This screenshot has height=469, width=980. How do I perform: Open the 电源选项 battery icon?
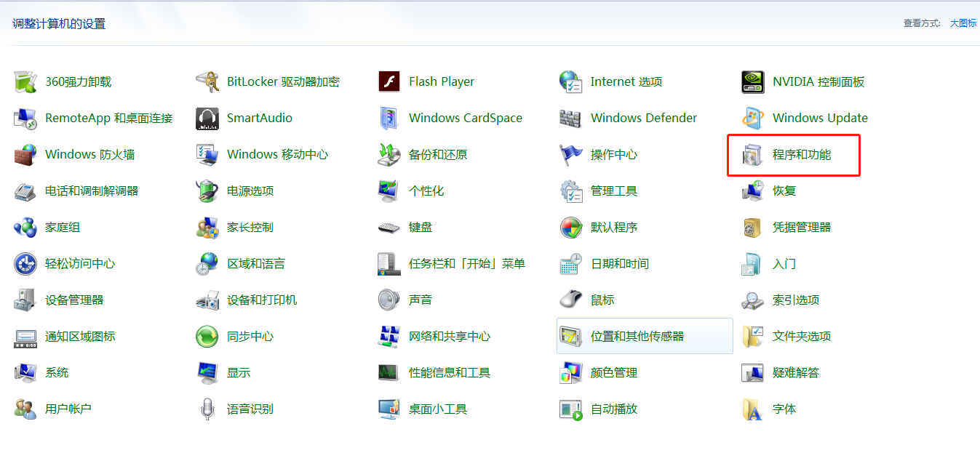pyautogui.click(x=207, y=191)
